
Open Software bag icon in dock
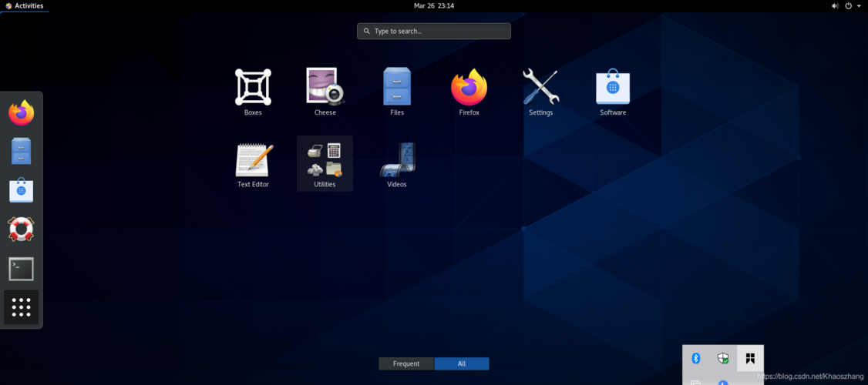pyautogui.click(x=21, y=189)
